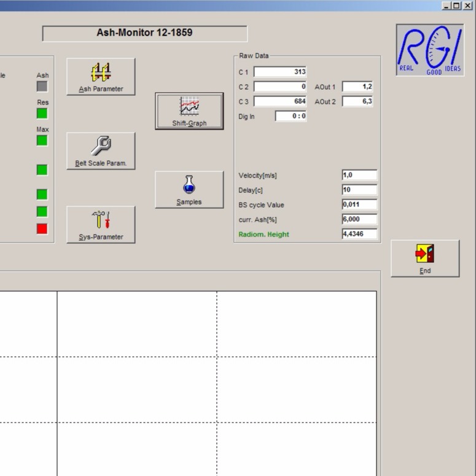Click the Ash-Monitor 12-1859 title box
Screen dimensions: 476x476
pyautogui.click(x=145, y=33)
